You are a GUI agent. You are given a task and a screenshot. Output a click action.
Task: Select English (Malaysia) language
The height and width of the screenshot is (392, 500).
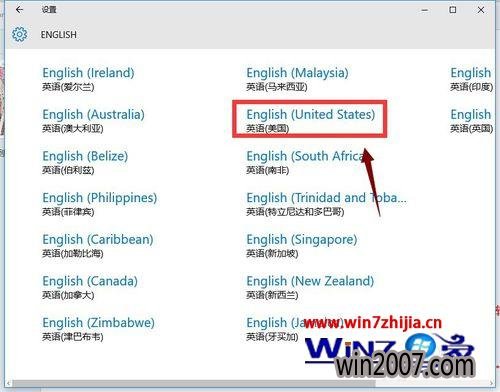(297, 79)
